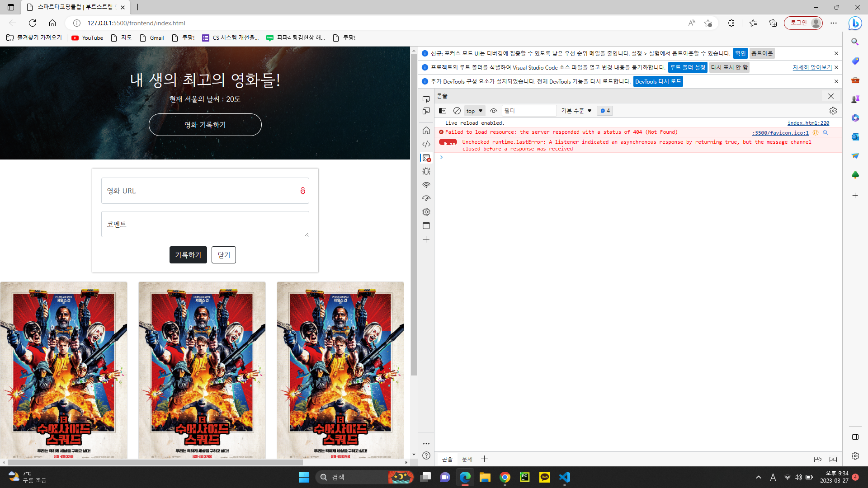
Task: Open the Elements tool in DevTools sidebar
Action: coord(426,144)
